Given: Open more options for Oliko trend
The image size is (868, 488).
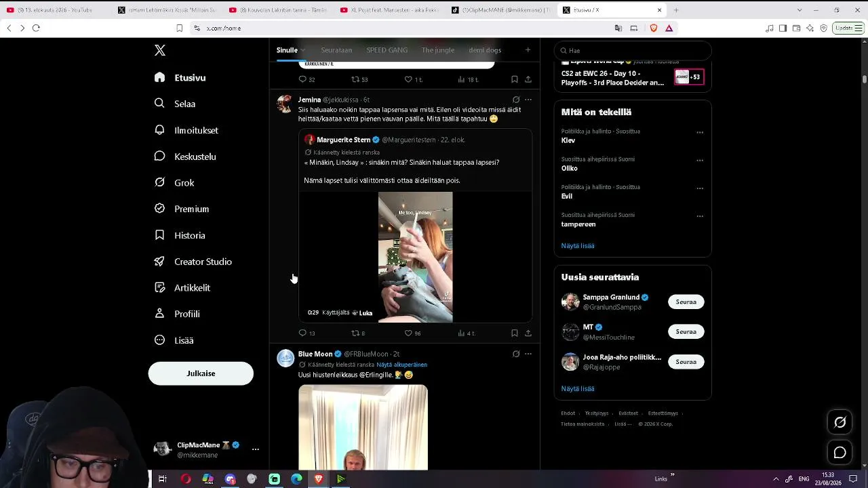Looking at the screenshot, I should click(x=700, y=161).
